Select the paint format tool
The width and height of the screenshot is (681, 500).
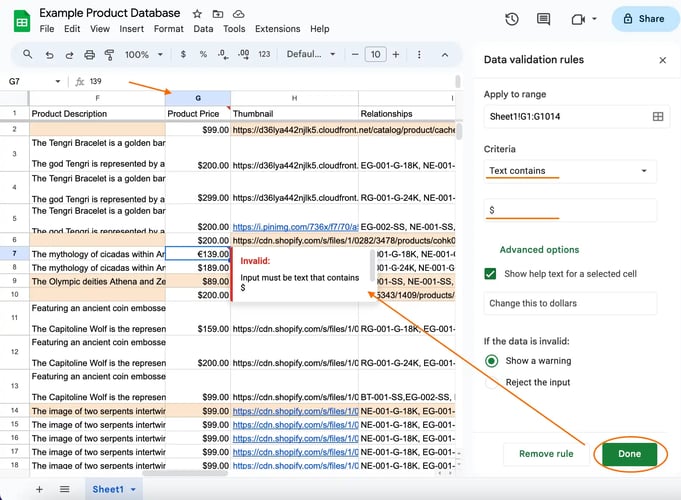pos(110,54)
